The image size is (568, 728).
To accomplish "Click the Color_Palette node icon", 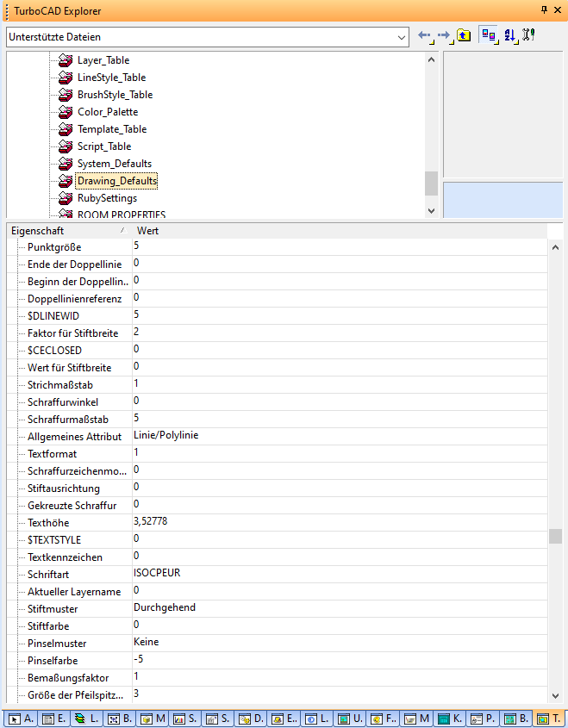I will 66,112.
